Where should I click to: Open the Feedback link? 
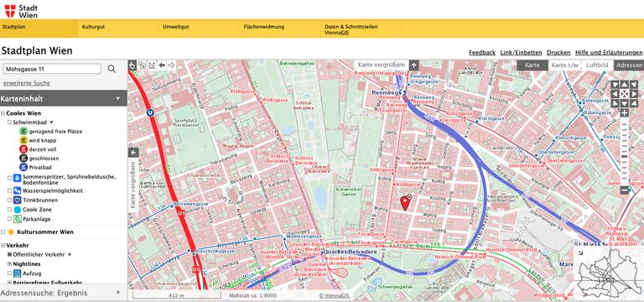pyautogui.click(x=482, y=53)
